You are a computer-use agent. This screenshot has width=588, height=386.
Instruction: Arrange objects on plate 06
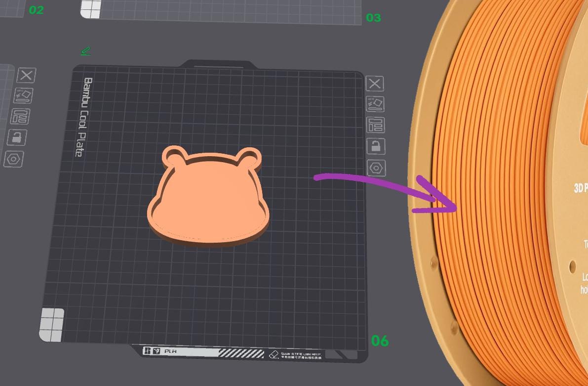[x=375, y=125]
